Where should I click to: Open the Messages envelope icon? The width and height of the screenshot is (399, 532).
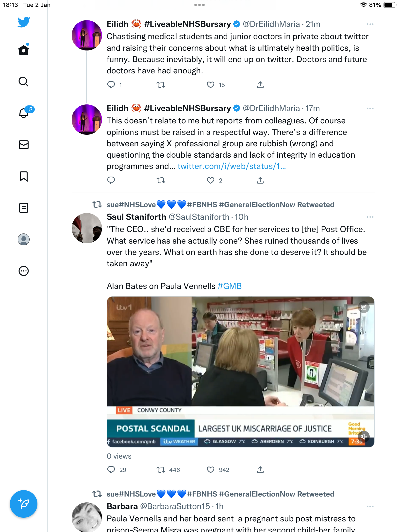click(x=24, y=145)
